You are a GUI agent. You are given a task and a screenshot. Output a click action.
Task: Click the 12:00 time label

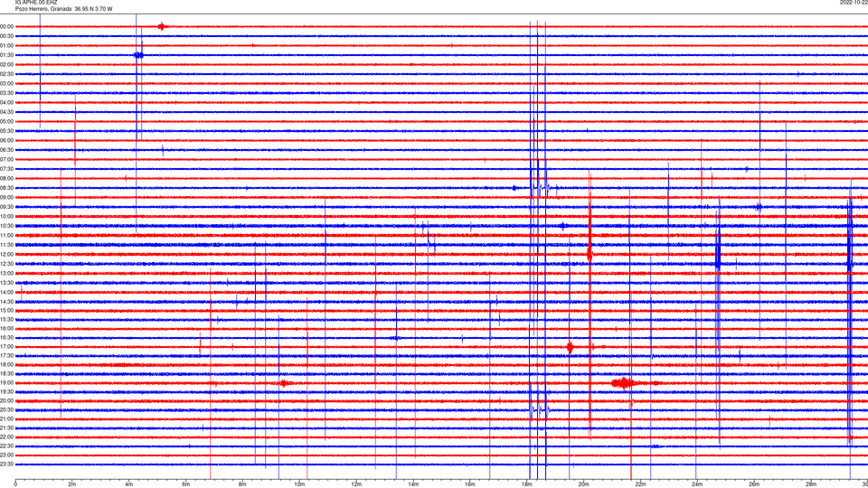tap(7, 255)
